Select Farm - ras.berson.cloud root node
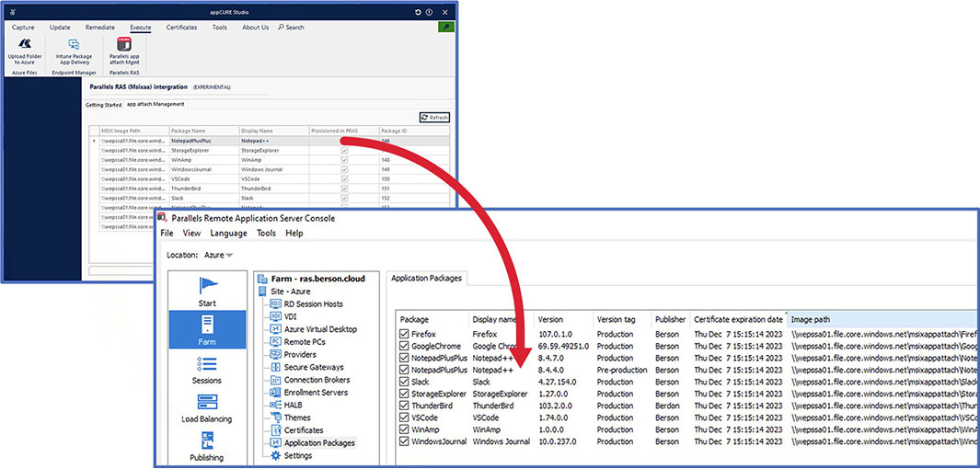This screenshot has width=980, height=469. pos(311,279)
